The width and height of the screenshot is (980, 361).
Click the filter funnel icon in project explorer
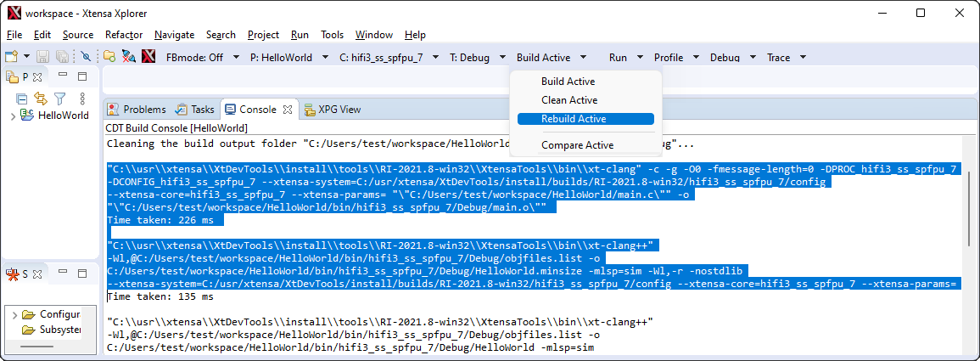59,99
